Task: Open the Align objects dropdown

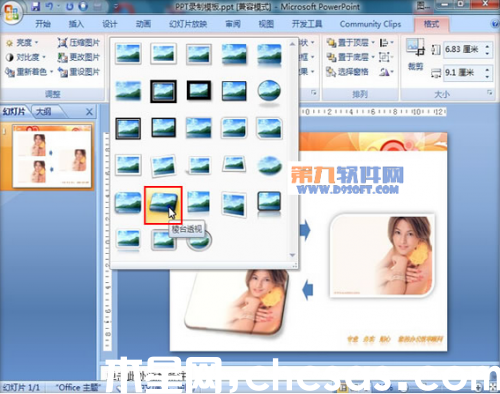Action: coord(387,43)
